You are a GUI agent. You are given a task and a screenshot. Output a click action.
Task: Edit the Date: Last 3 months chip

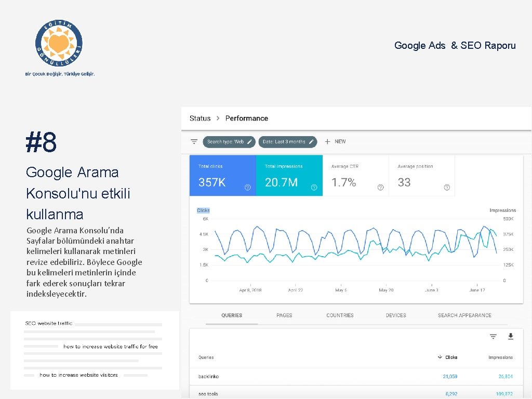point(288,142)
